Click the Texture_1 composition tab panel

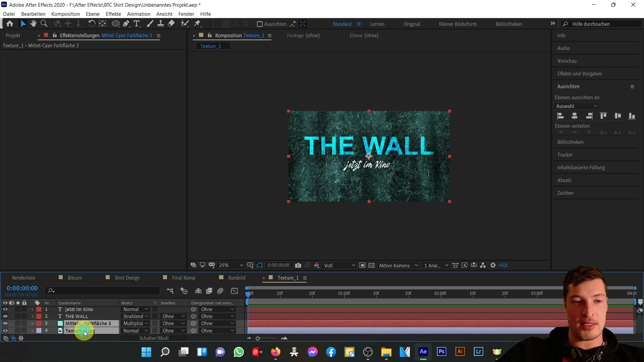[288, 278]
